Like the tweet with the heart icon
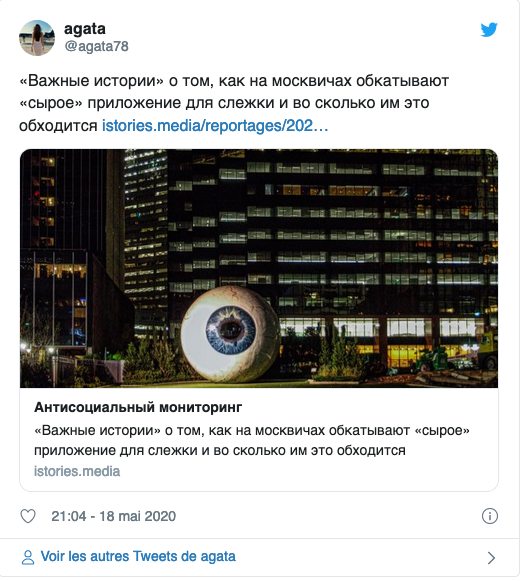 click(x=28, y=516)
